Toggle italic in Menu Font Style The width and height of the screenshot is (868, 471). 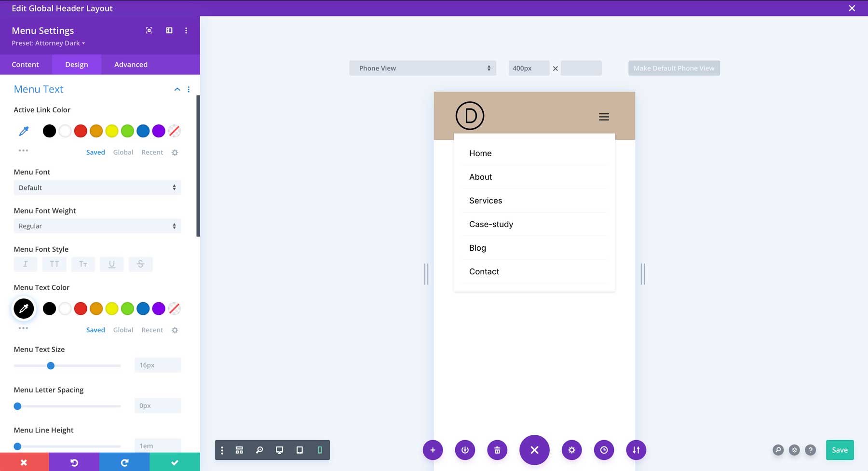25,264
